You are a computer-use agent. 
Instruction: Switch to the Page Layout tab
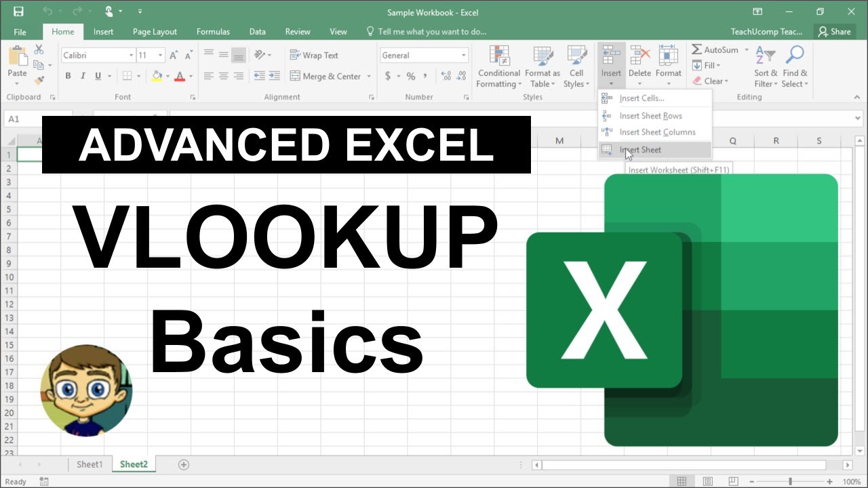pos(155,31)
